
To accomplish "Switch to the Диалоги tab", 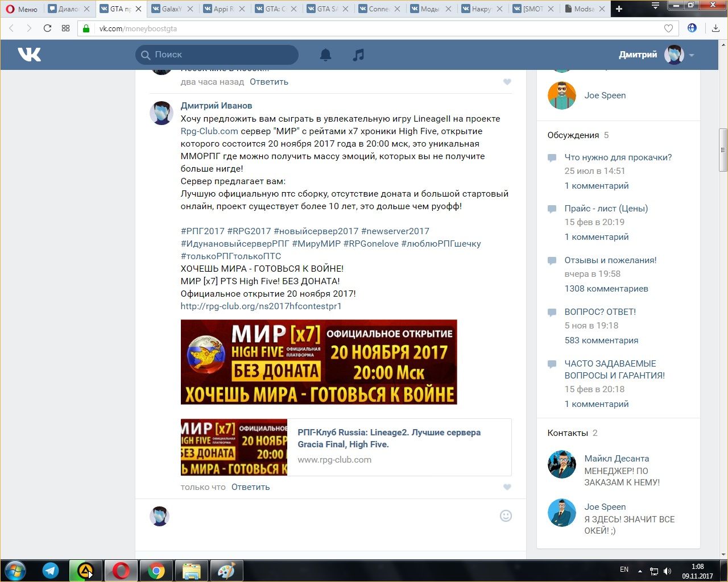I will tap(68, 9).
